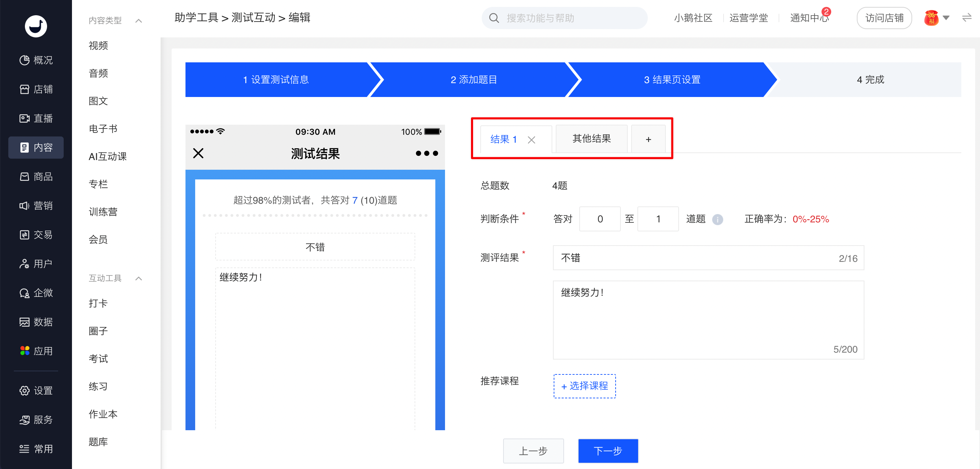Image resolution: width=980 pixels, height=469 pixels.
Task: Click the 应用 colorful apps icon in sidebar
Action: 25,351
